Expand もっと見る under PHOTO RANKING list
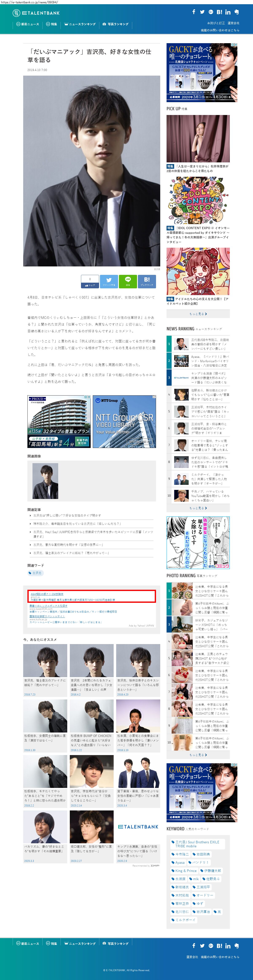 tap(198, 755)
